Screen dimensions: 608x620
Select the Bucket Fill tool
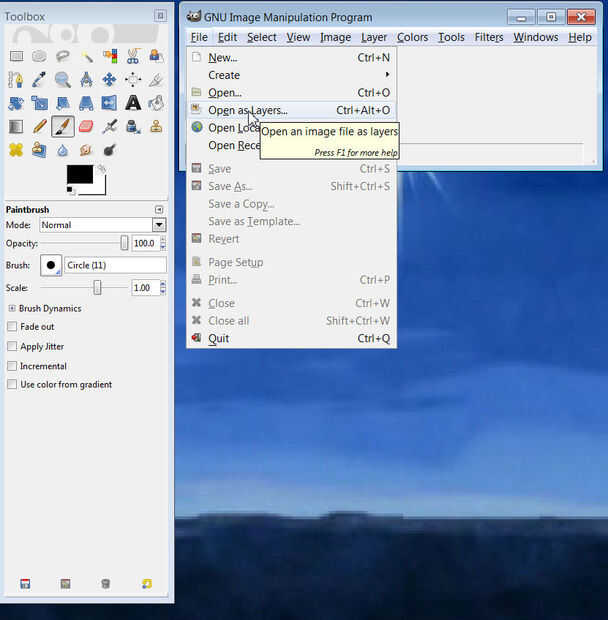[156, 104]
